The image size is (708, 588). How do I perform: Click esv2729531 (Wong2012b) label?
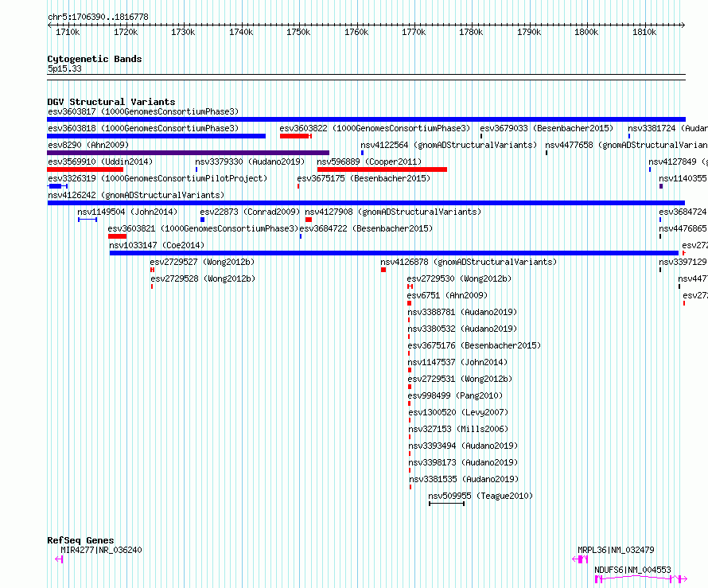coord(460,379)
